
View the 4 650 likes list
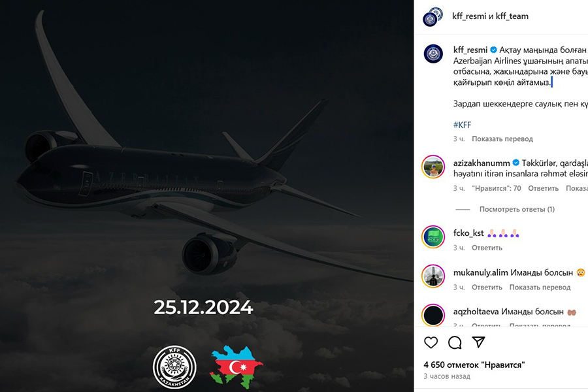coord(474,365)
